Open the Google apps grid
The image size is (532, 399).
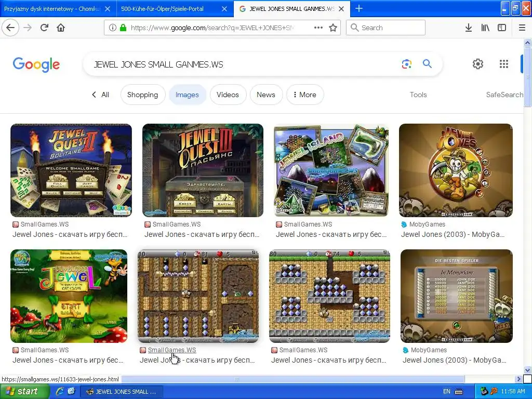click(504, 64)
